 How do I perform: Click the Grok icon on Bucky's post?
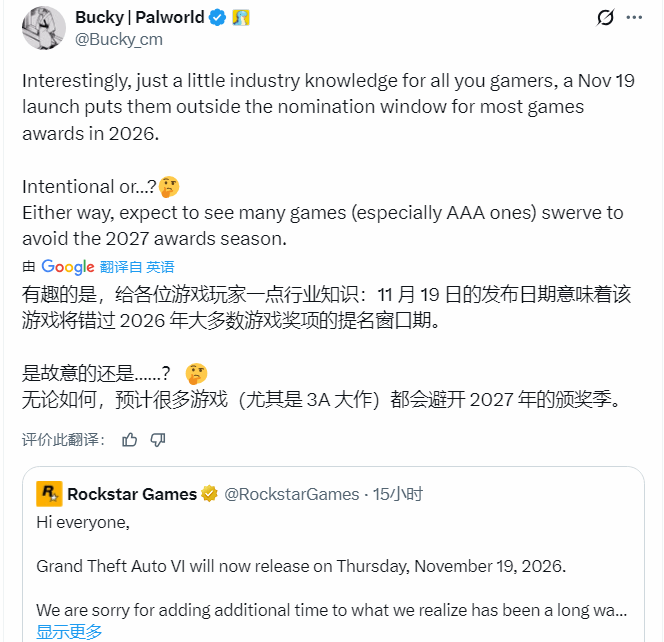click(604, 17)
